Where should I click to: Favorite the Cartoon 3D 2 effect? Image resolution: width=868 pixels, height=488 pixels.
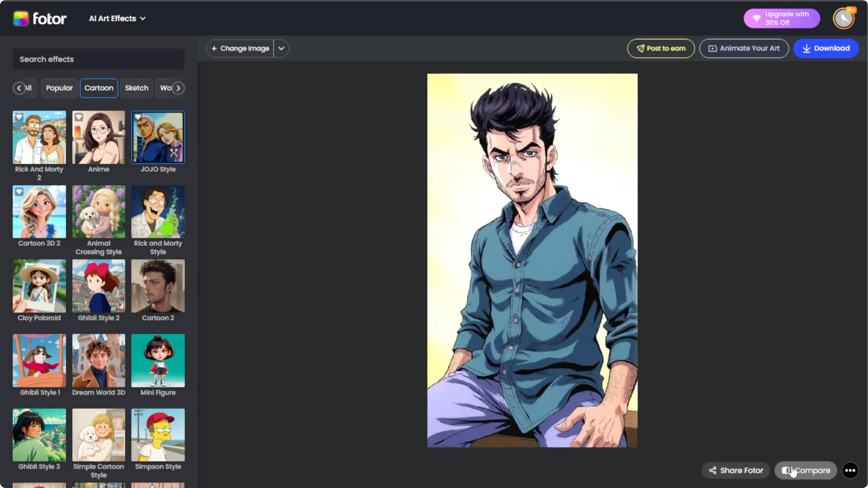19,192
